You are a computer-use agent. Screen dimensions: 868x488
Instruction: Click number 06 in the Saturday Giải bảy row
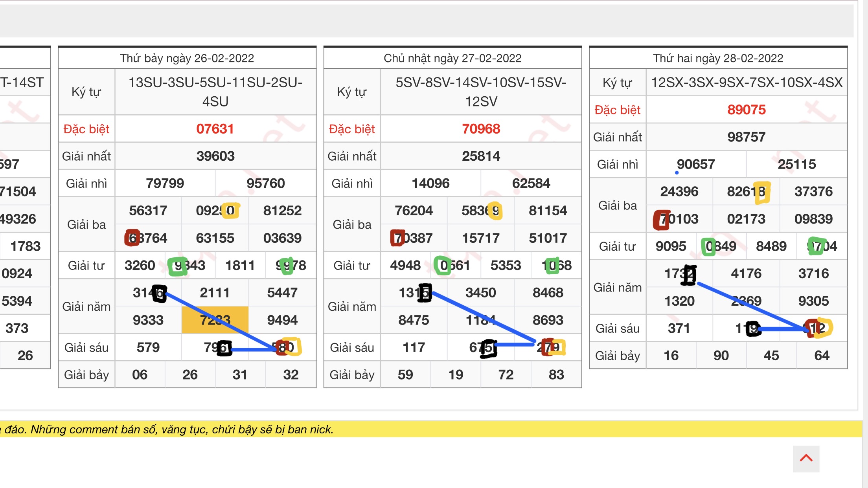pos(140,374)
